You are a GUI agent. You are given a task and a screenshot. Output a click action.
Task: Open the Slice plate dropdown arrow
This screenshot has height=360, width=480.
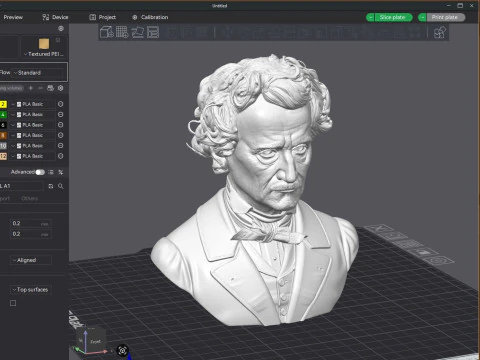(x=370, y=17)
